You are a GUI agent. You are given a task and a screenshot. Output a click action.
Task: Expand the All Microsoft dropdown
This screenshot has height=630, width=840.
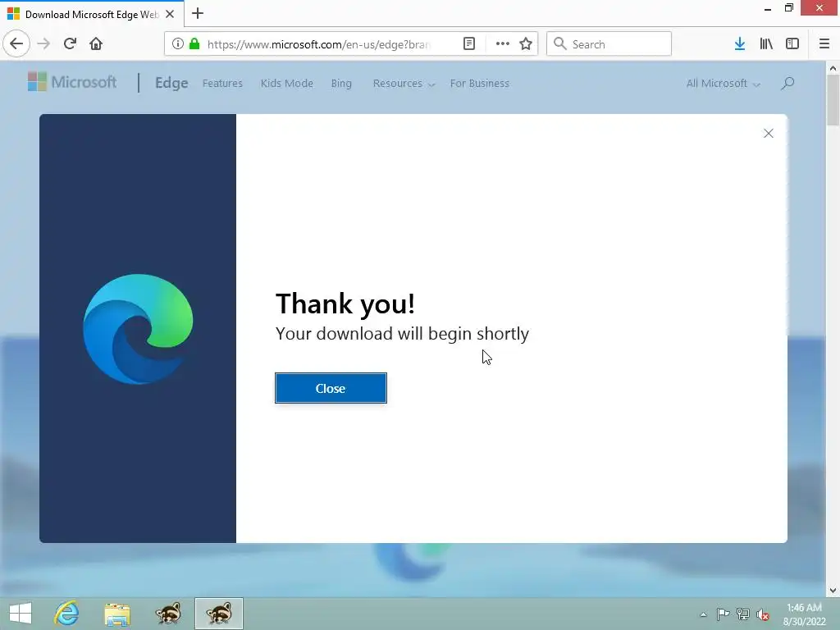tap(724, 84)
